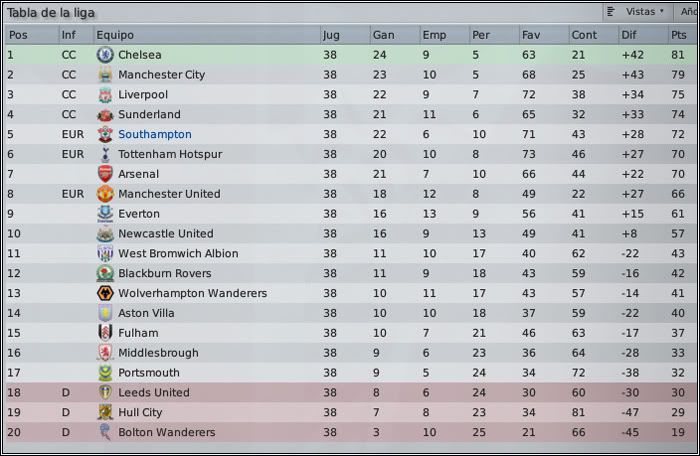Click the Arsenal crest icon

[x=105, y=174]
